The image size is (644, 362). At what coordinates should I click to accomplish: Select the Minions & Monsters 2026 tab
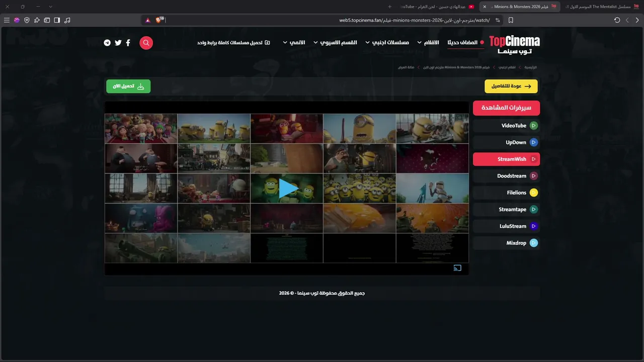520,7
